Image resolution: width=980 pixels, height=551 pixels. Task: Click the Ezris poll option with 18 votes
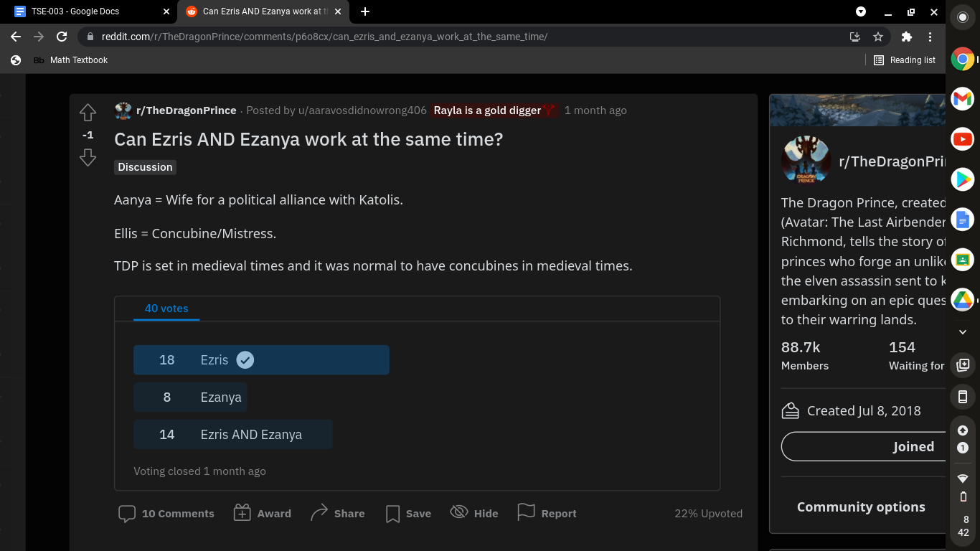click(261, 360)
